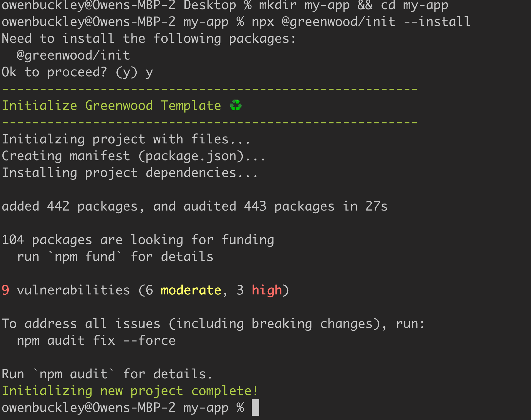
Task: Click the upper dashed separator line
Action: (210, 89)
